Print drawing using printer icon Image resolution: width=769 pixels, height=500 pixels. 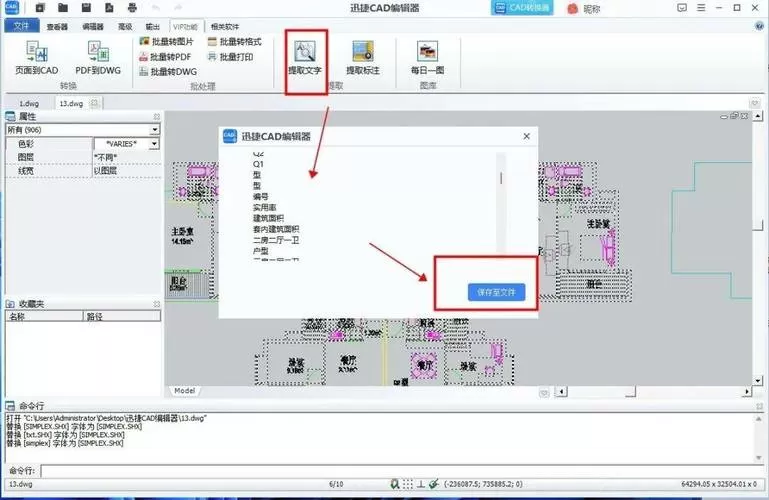[132, 8]
